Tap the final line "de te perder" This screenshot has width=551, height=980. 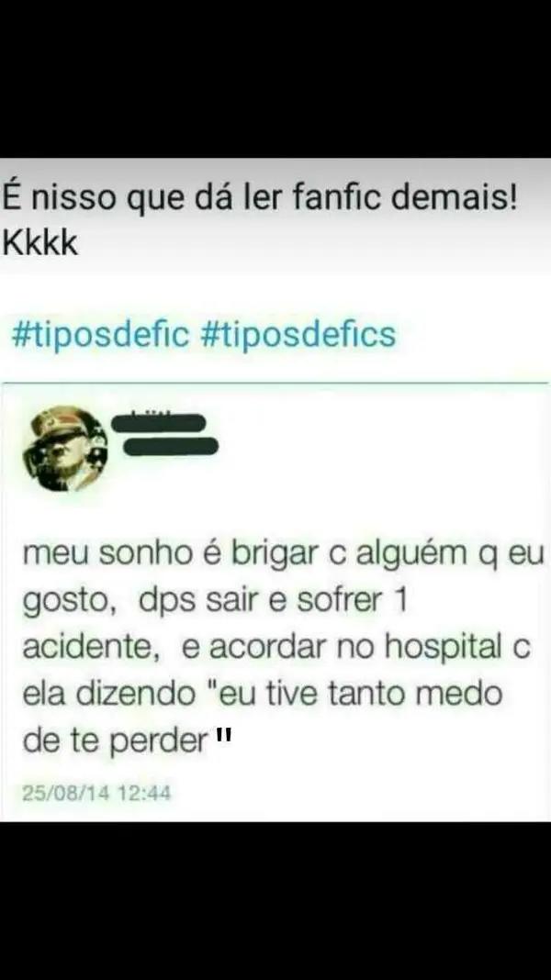tap(115, 741)
